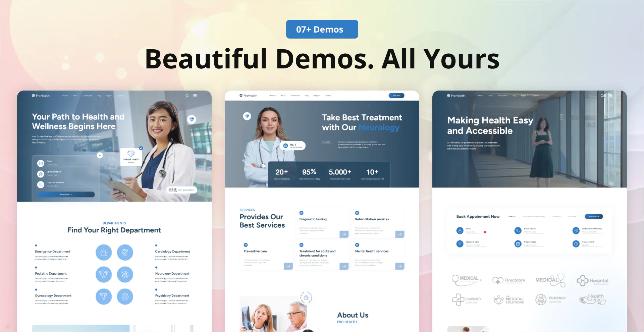
Task: Click the search icon in the first demo header
Action: tap(187, 96)
